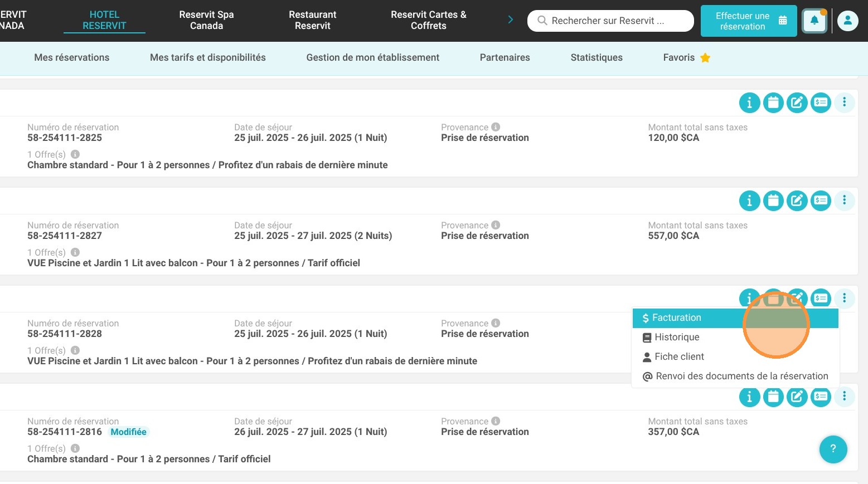
Task: Edit reservation 58-254111-2825 with pencil icon
Action: (x=797, y=102)
